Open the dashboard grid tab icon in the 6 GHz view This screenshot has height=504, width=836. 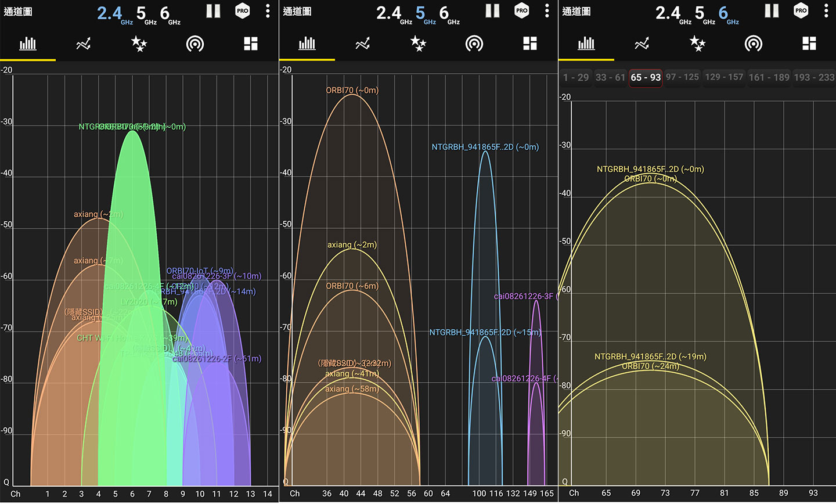pyautogui.click(x=809, y=44)
